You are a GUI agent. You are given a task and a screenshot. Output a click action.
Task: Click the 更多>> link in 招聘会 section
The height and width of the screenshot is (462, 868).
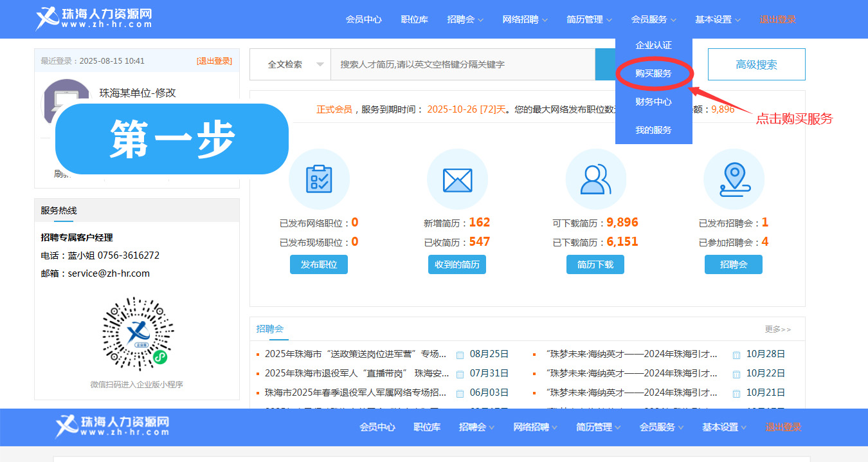[777, 329]
